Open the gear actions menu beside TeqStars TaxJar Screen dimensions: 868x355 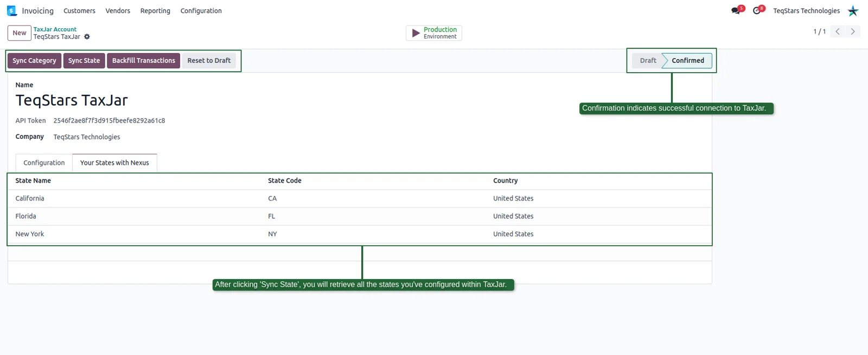pos(87,37)
